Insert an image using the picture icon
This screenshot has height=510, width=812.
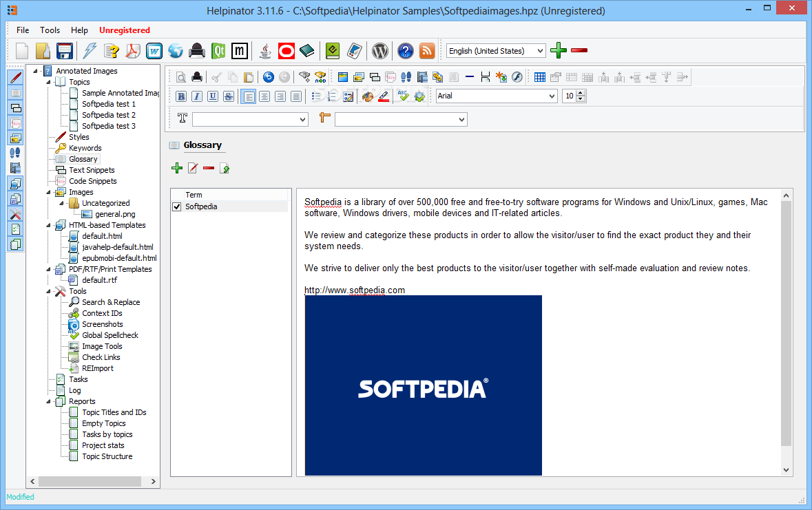pos(343,77)
